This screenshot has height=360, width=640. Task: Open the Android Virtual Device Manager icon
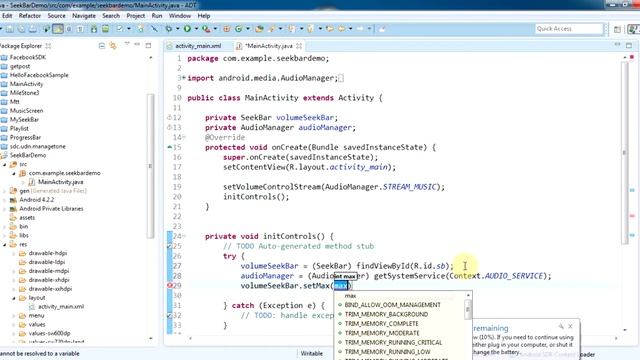pos(105,29)
